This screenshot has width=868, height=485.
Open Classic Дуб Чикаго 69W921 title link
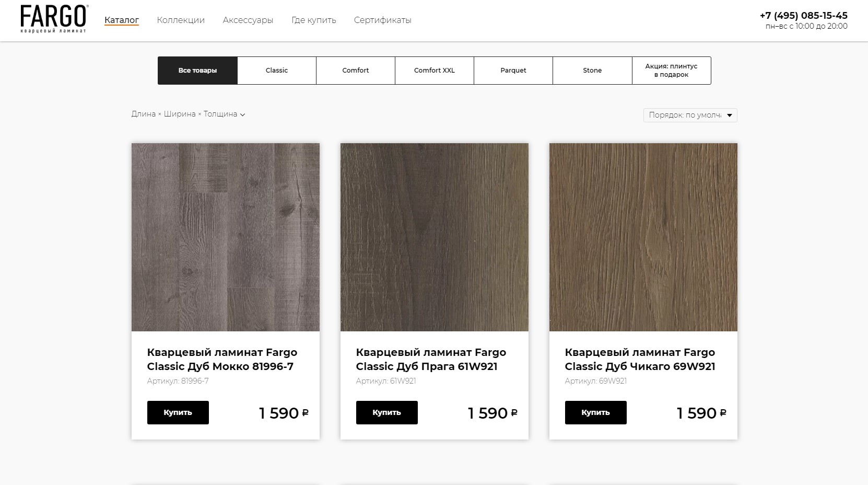640,360
